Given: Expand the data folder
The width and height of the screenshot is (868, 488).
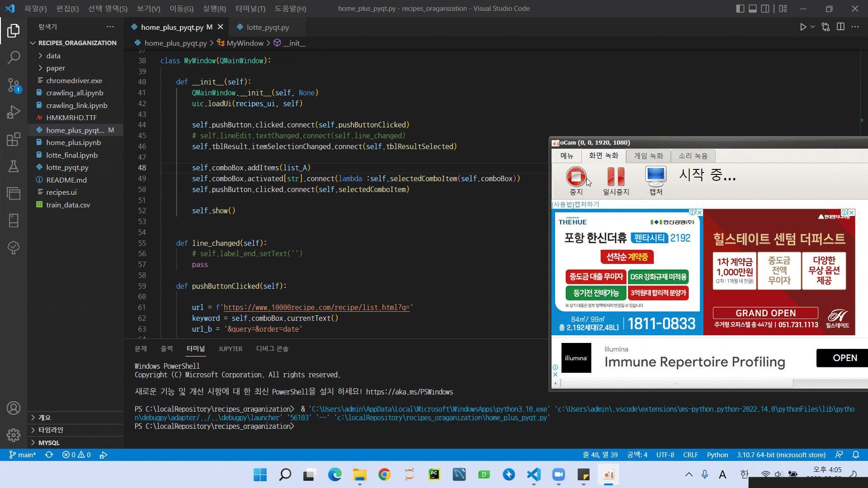Looking at the screenshot, I should coord(75,56).
